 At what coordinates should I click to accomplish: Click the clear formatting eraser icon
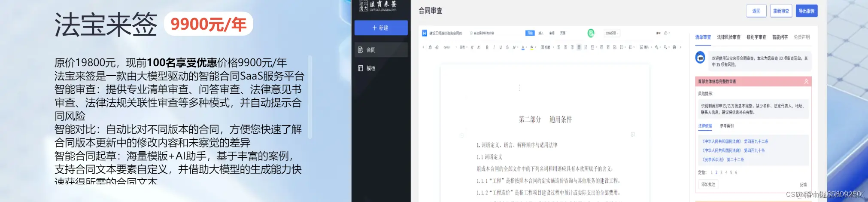tap(437, 47)
